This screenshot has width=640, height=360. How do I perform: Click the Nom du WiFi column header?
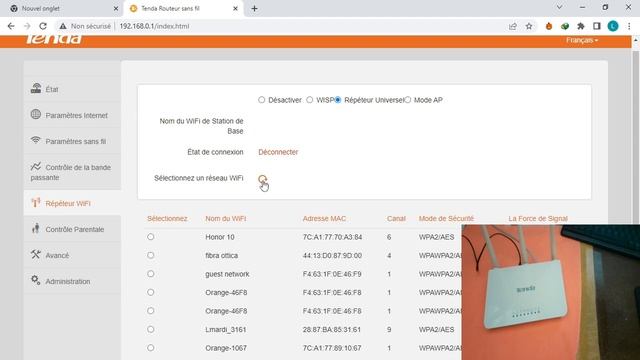[x=226, y=219]
